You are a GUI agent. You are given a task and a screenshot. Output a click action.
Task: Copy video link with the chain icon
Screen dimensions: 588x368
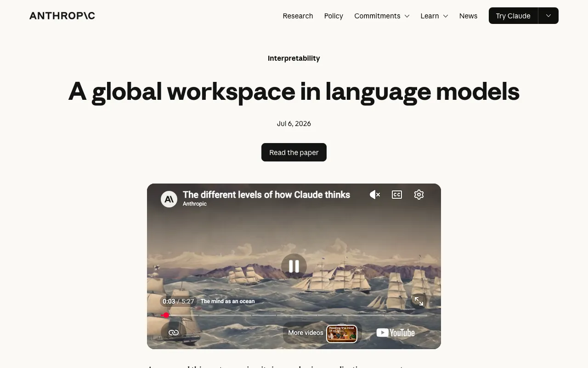point(174,333)
